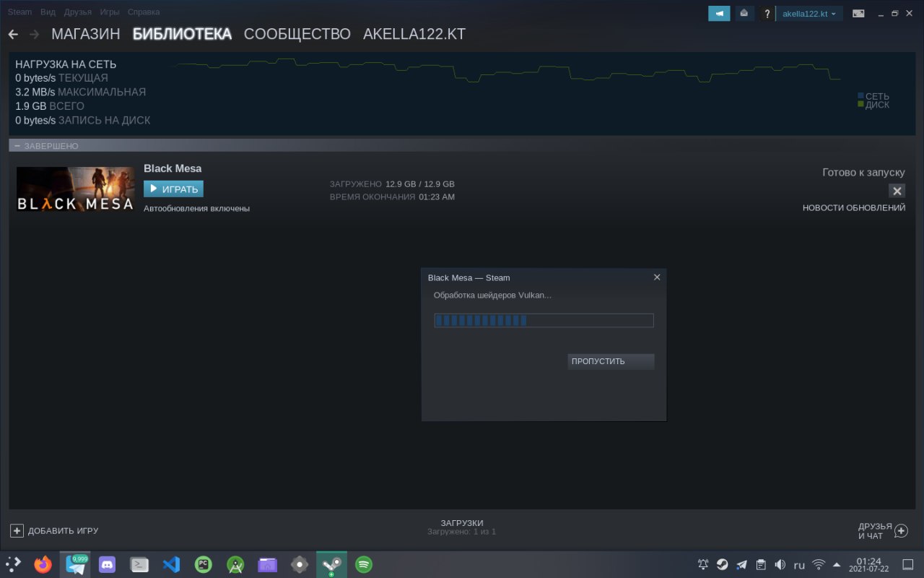Open the Black Mesa game thumbnail

75,189
